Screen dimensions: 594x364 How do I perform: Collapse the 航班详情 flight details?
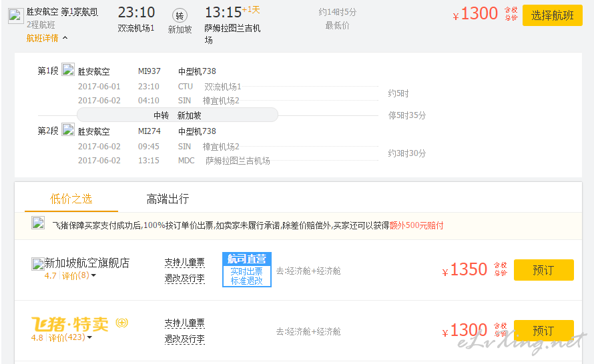(47, 38)
